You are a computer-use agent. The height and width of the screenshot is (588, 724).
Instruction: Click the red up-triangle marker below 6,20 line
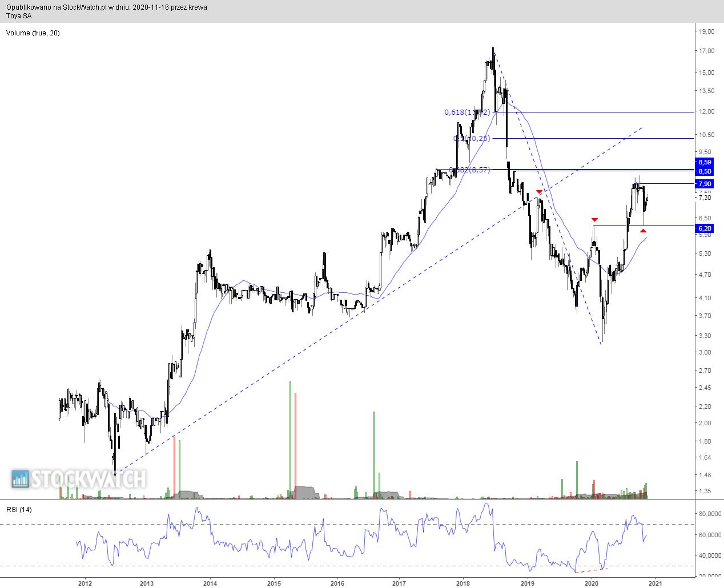(x=643, y=231)
